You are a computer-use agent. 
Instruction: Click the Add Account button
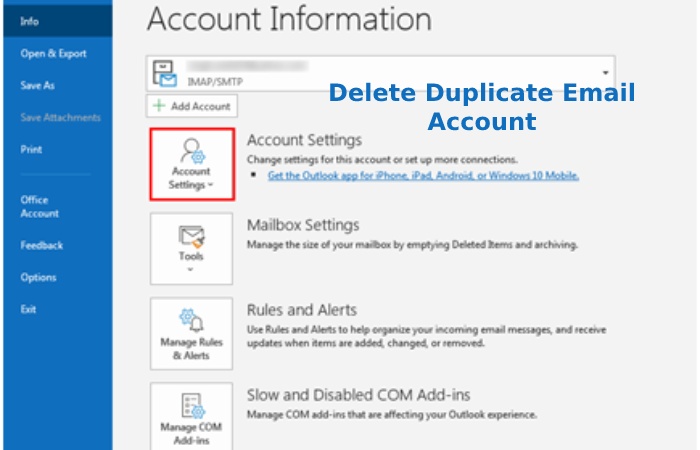tap(192, 106)
